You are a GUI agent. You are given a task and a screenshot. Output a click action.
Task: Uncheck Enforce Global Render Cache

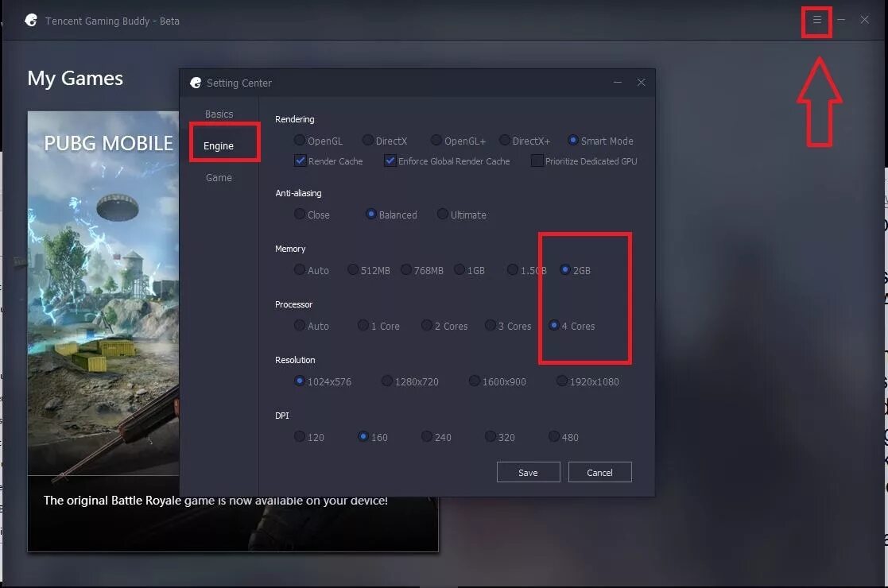pyautogui.click(x=390, y=161)
